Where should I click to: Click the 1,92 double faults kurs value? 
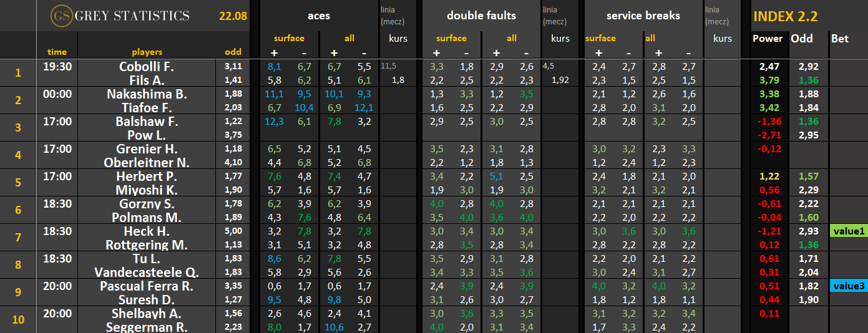560,80
